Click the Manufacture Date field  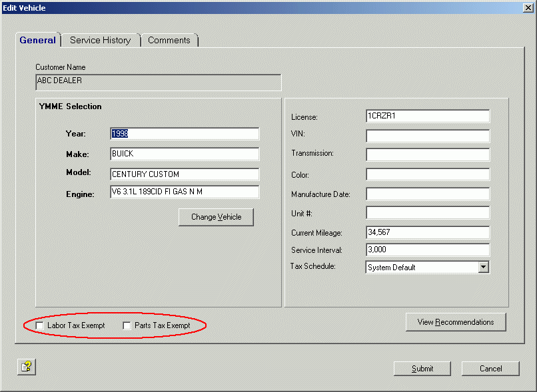427,194
